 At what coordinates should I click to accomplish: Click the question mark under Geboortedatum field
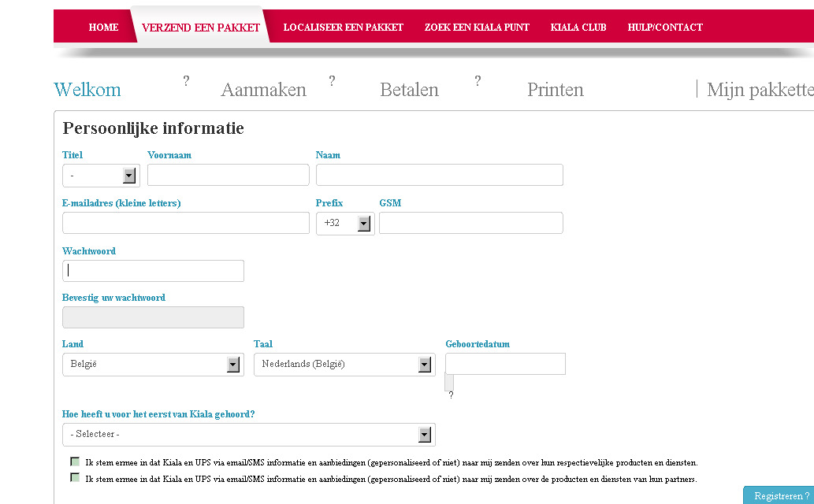[451, 395]
